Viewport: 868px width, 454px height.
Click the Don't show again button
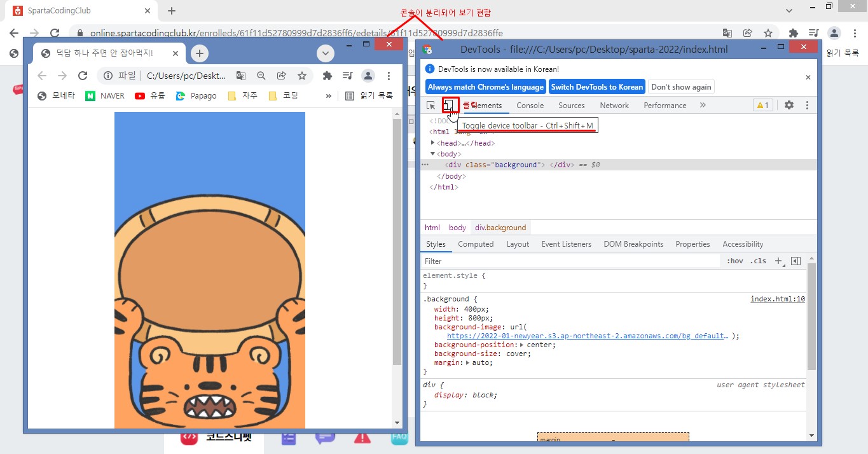coord(681,87)
